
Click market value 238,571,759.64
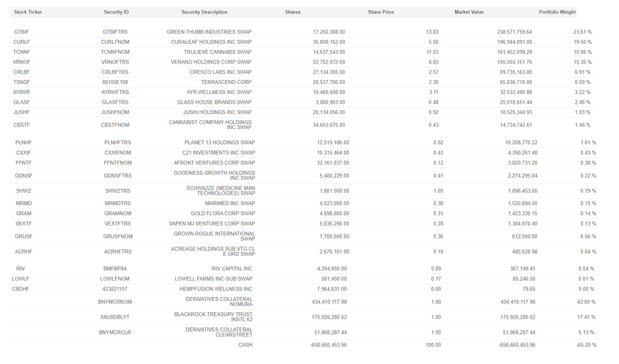515,32
